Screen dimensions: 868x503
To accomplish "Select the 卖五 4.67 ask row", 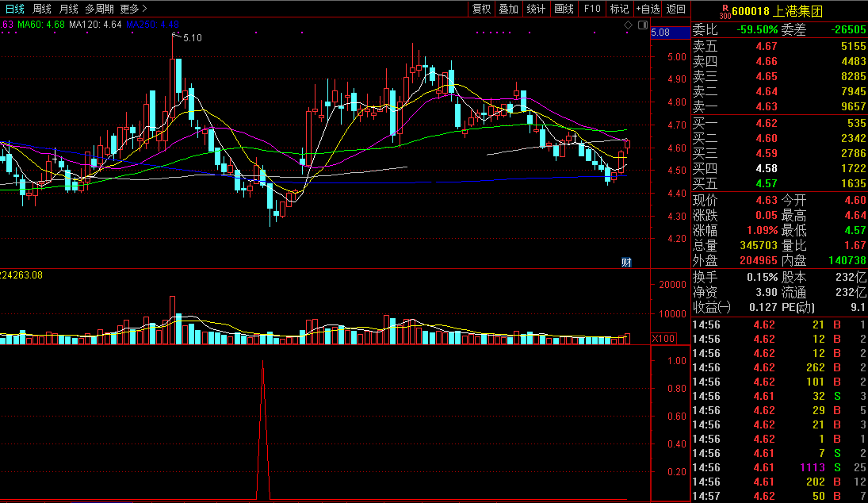I will click(x=779, y=47).
